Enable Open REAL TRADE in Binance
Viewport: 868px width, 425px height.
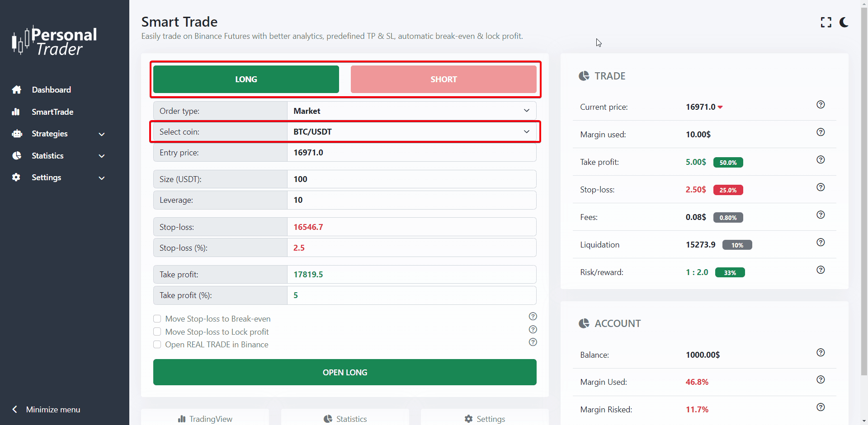click(x=157, y=345)
